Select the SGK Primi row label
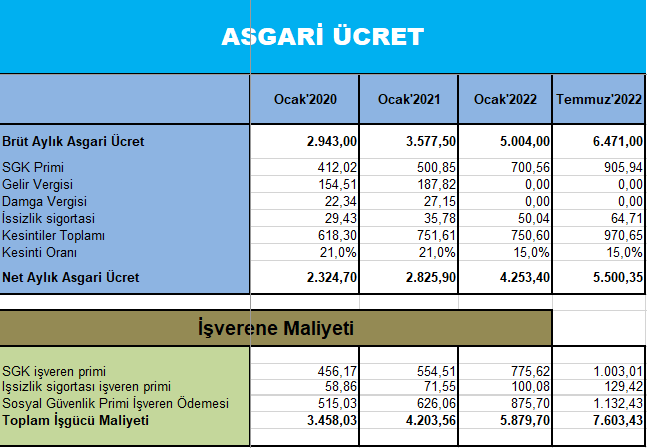This screenshot has width=647, height=448. [33, 167]
